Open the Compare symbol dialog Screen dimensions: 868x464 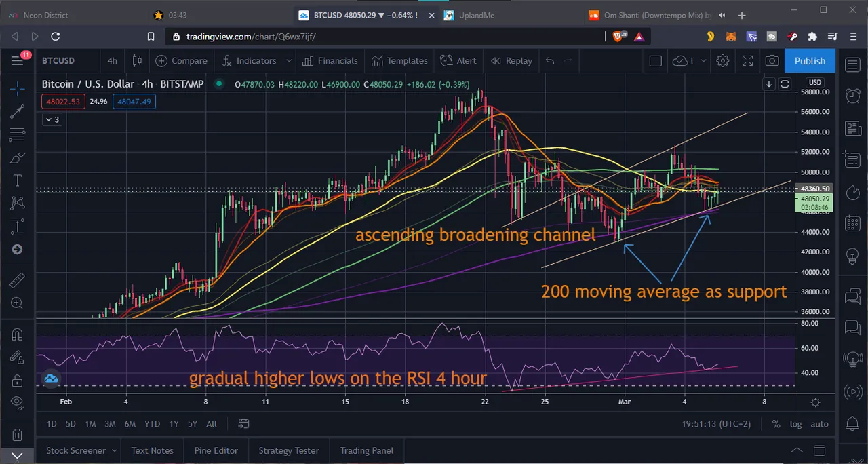(182, 61)
